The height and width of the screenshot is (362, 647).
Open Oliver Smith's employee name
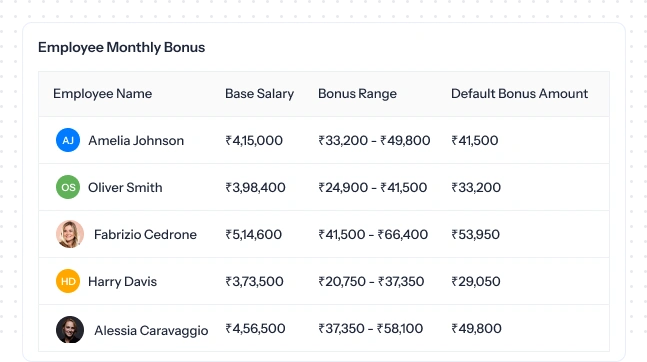click(x=125, y=188)
